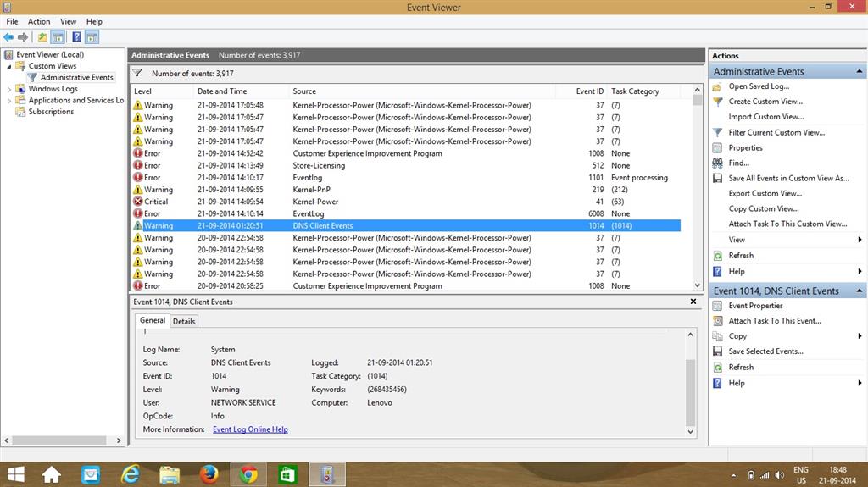Select Subscriptions in the console tree
This screenshot has height=487, width=868.
[x=51, y=112]
